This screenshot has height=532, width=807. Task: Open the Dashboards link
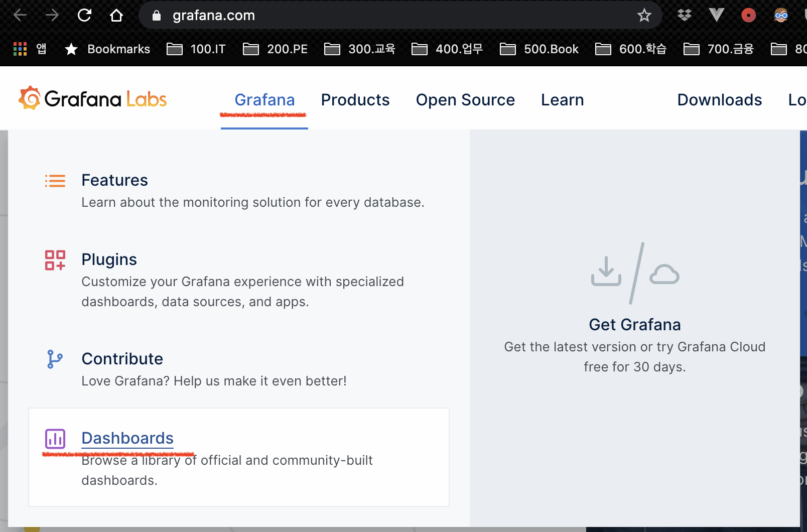(x=127, y=438)
